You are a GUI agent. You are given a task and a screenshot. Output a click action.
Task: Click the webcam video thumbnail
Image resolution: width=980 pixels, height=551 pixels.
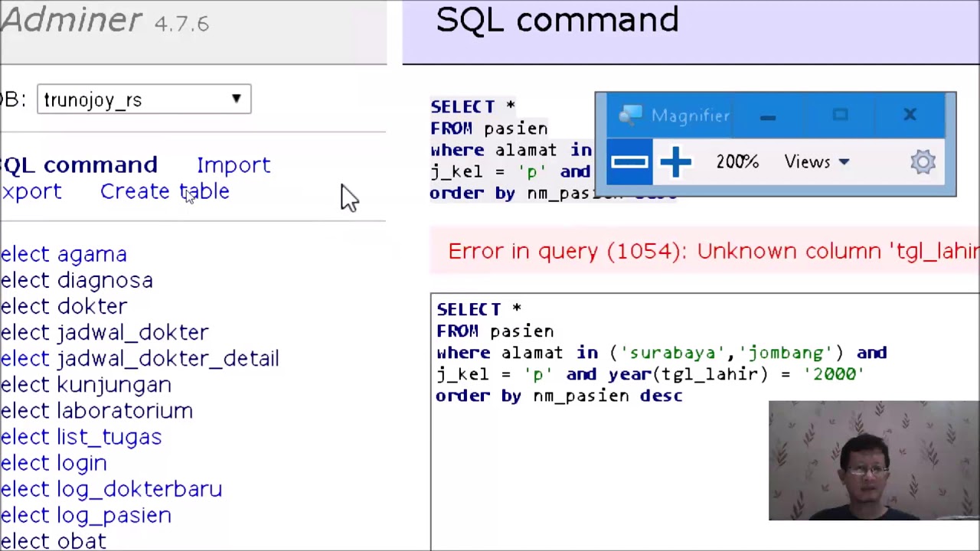pos(874,460)
